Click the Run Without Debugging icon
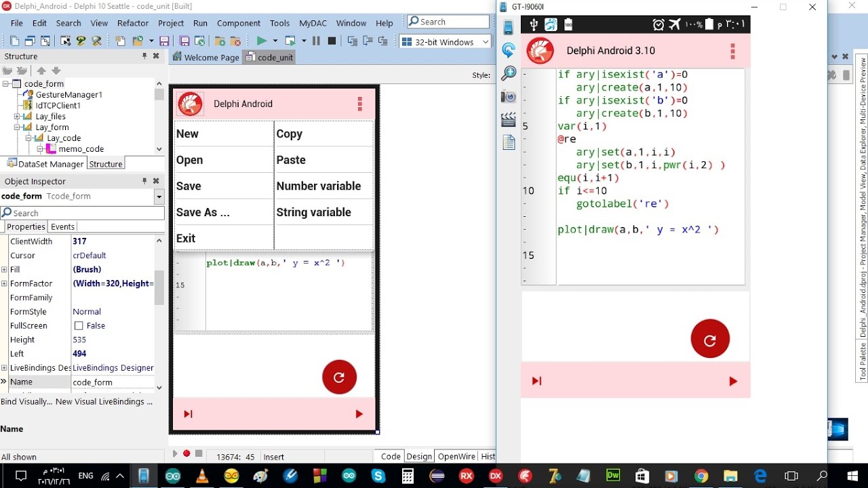Viewport: 868px width, 488px height. [x=290, y=41]
